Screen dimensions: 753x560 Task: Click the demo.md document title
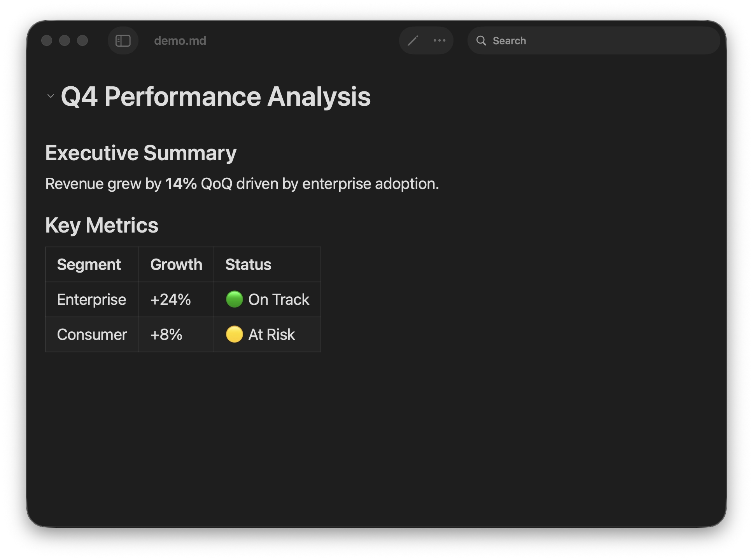[180, 40]
